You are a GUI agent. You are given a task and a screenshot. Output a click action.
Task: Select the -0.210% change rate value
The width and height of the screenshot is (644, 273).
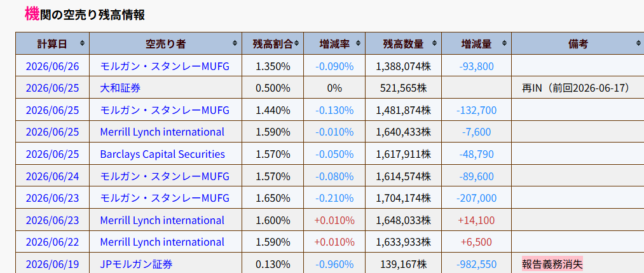click(334, 198)
